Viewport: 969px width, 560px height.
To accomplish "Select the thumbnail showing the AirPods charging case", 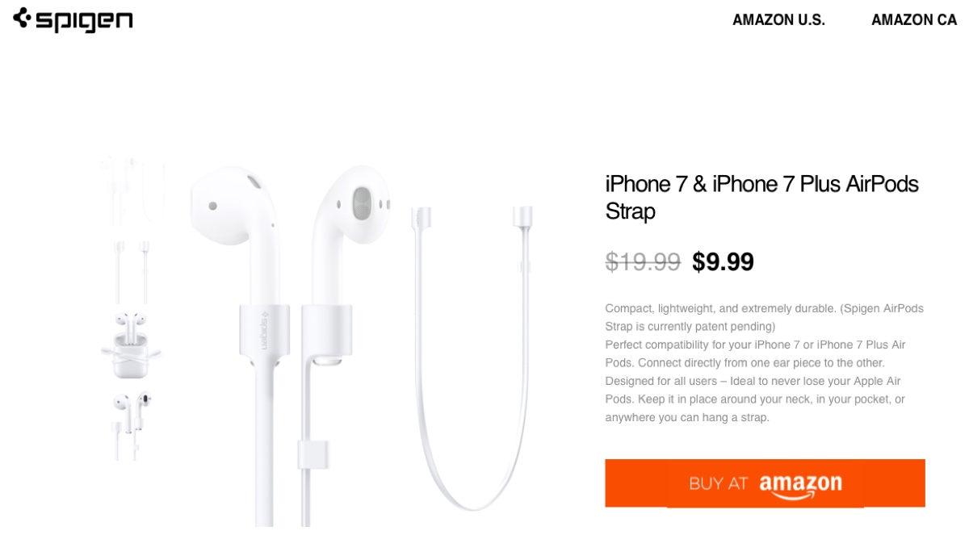I will (x=132, y=347).
